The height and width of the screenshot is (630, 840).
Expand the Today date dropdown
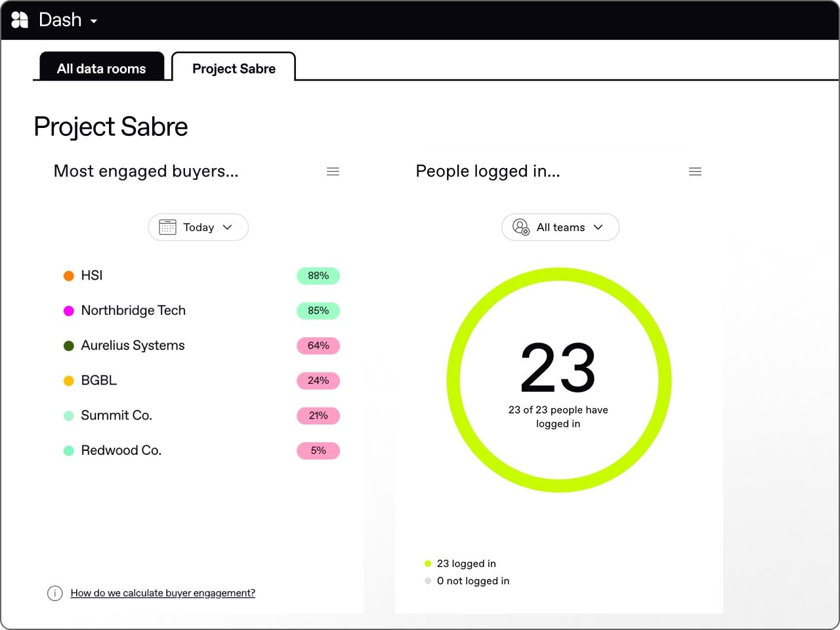[227, 227]
